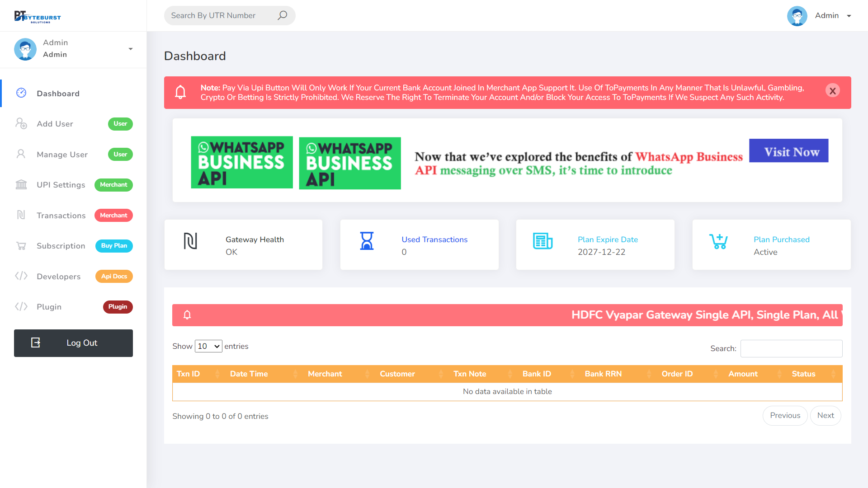
Task: Click the Visit Now banner button
Action: coord(788,151)
